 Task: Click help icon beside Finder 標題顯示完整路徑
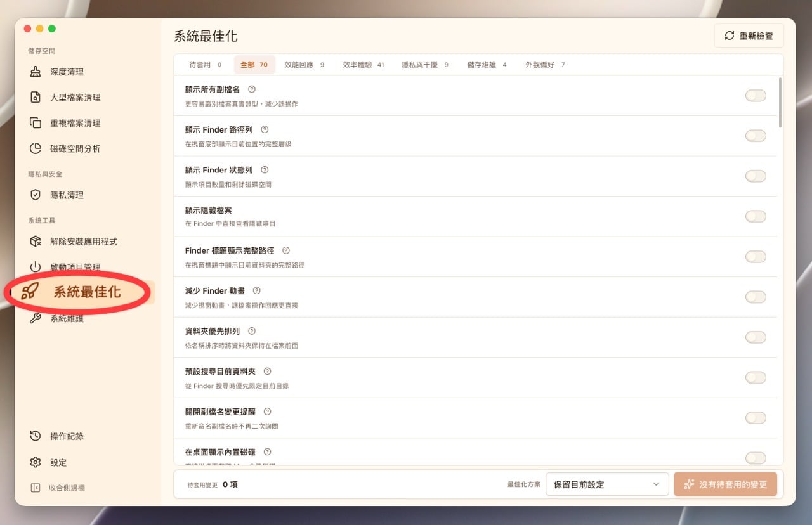(x=286, y=250)
